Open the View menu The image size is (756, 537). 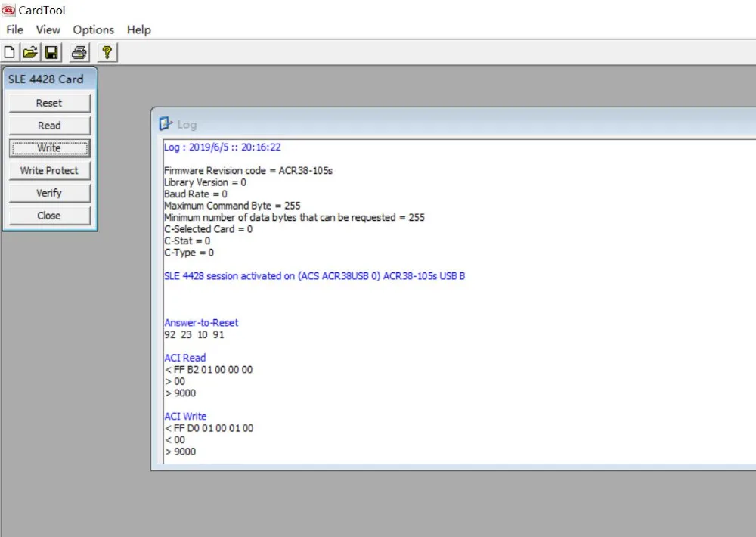48,30
